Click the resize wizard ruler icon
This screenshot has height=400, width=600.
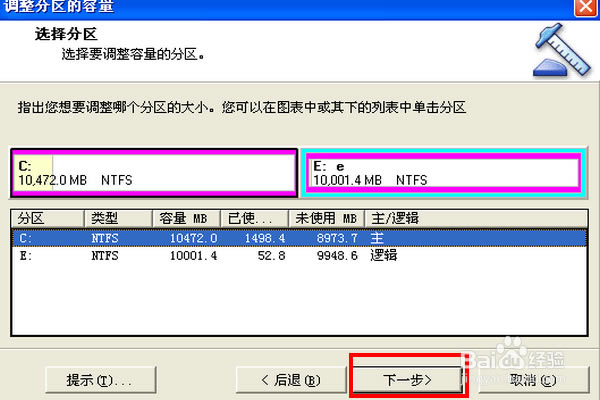(x=562, y=50)
